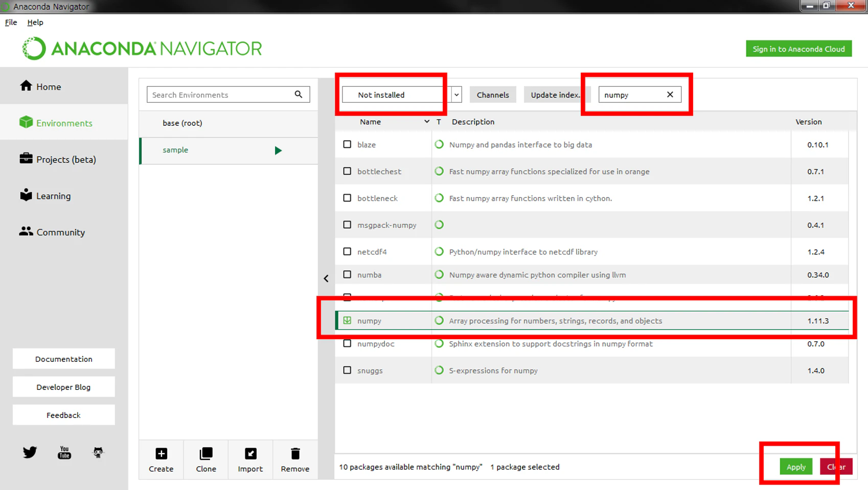Sort packages by the Name column arrow
868x490 pixels.
click(426, 122)
